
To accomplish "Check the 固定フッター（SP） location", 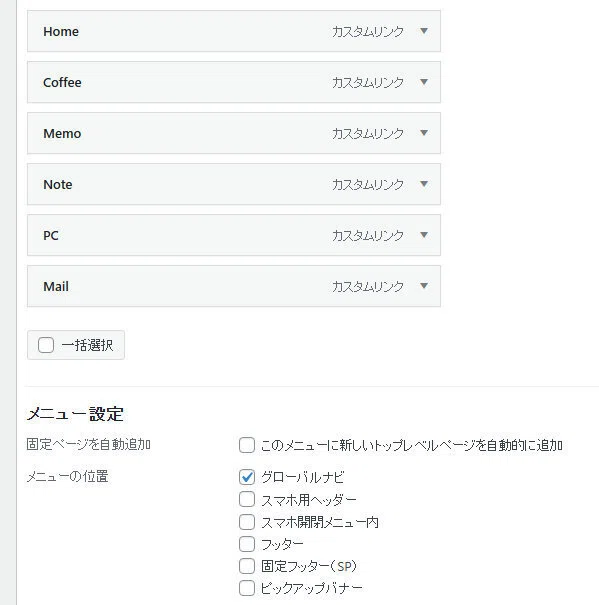I will [247, 566].
